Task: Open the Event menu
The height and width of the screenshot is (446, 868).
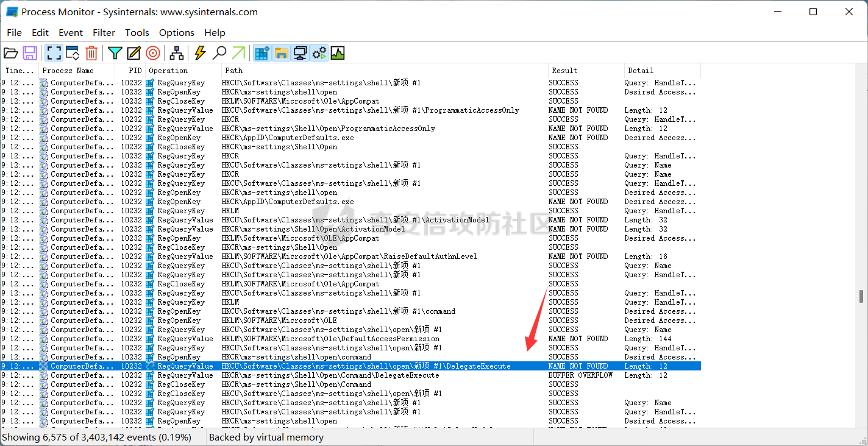Action: (x=71, y=32)
